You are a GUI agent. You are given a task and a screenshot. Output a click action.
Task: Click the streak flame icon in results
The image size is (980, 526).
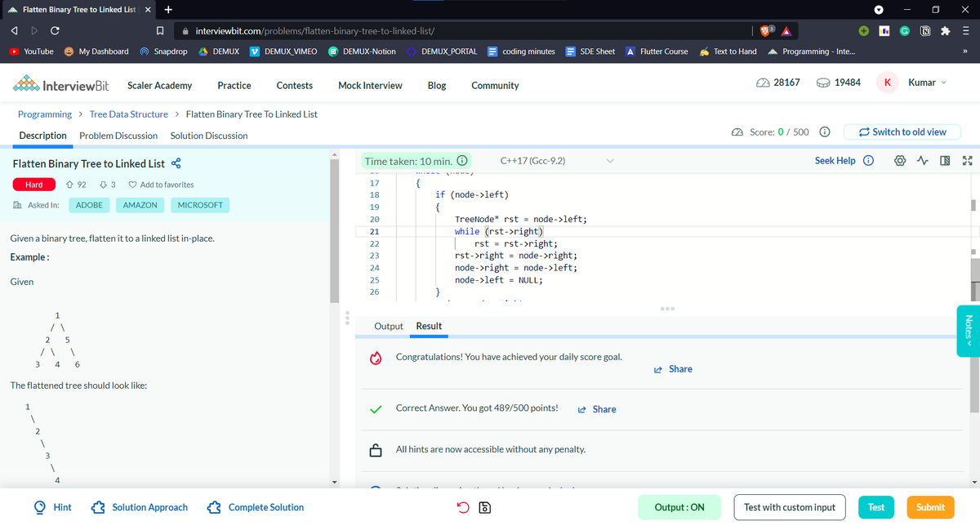coord(376,358)
